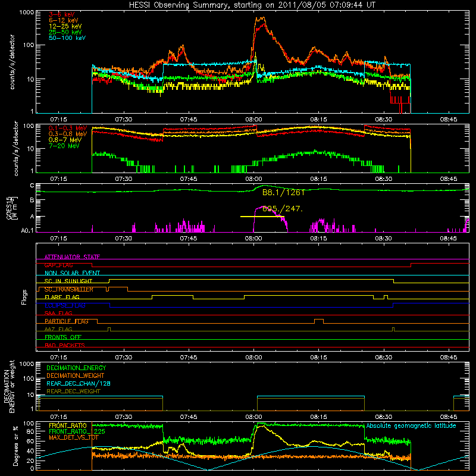Click the DECIMATION_ENERGY legend label
This screenshot has width=476, height=476.
76,368
